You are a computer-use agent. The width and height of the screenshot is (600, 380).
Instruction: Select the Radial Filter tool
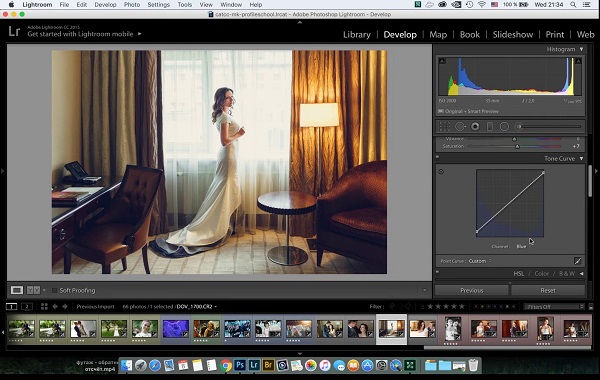point(504,126)
